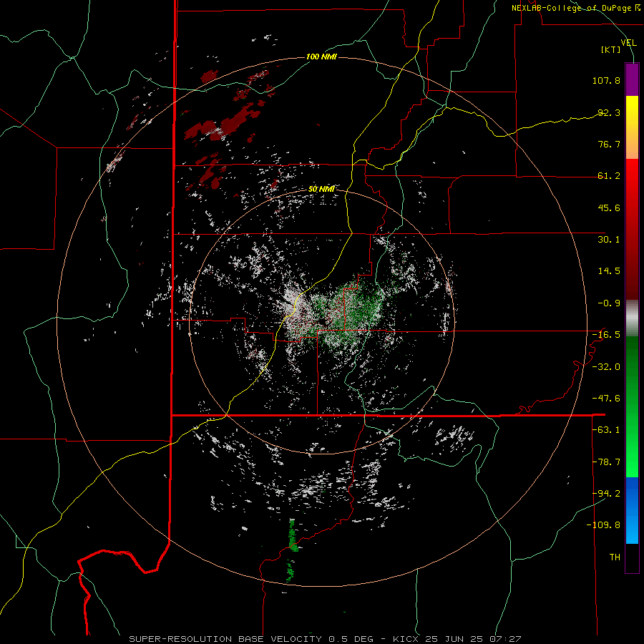The image size is (644, 644).
Task: Click the VEL label above the color scale
Action: coord(628,42)
